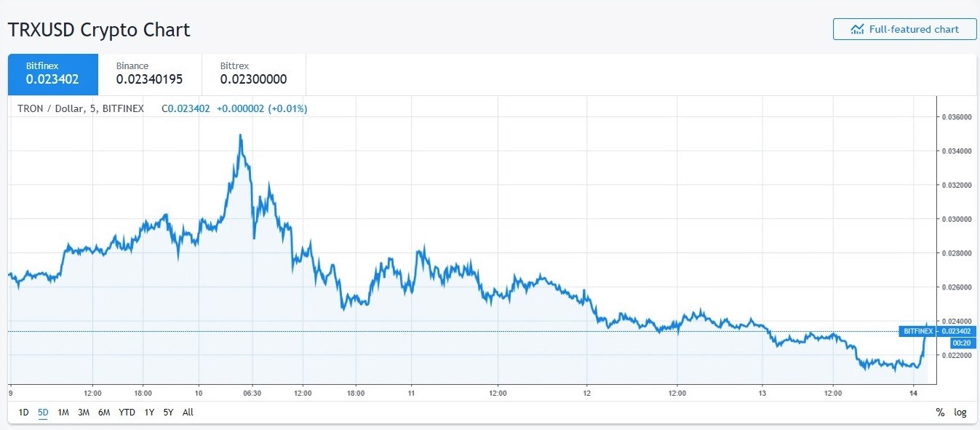Choose the 6M time range
The image size is (980, 430).
click(104, 413)
